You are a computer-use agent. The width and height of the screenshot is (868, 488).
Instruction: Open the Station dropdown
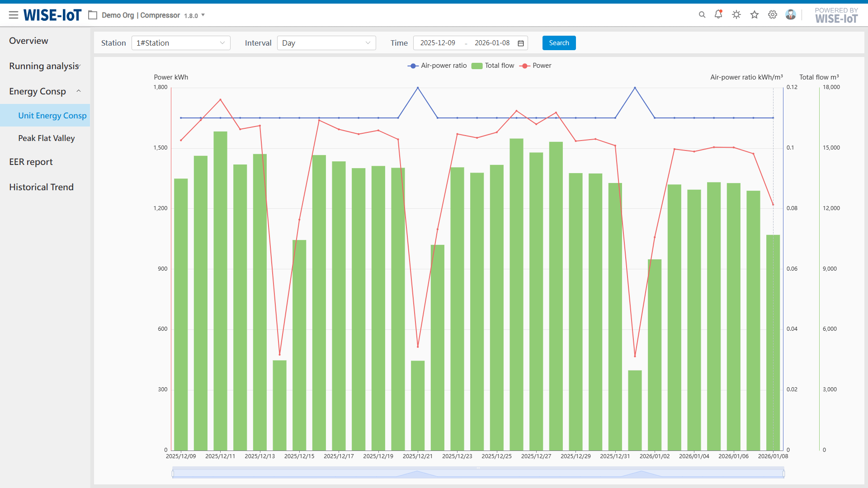click(181, 43)
